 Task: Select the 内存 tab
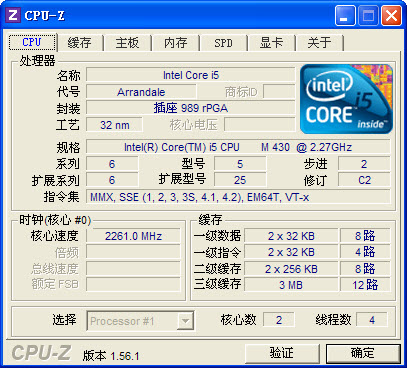[x=175, y=43]
